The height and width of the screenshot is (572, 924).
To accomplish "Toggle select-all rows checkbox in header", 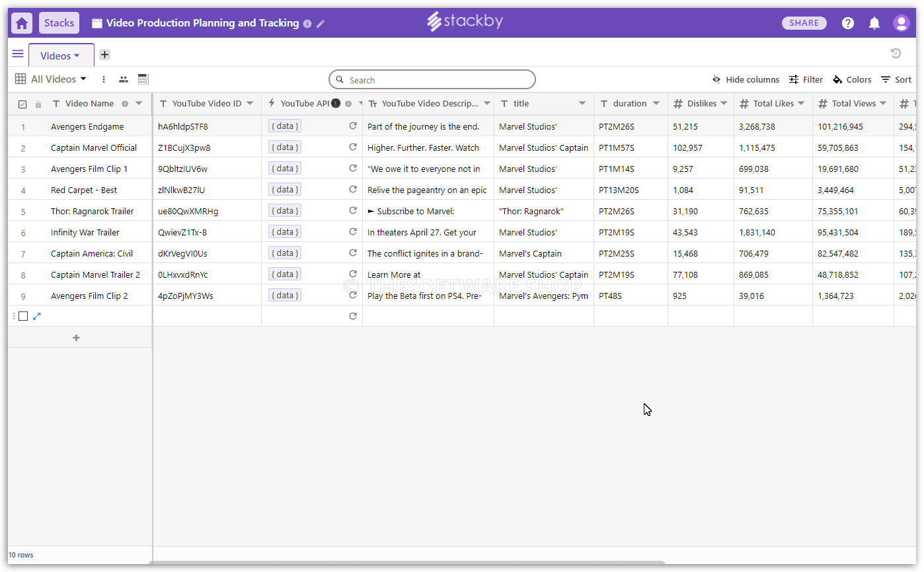I will tap(22, 104).
